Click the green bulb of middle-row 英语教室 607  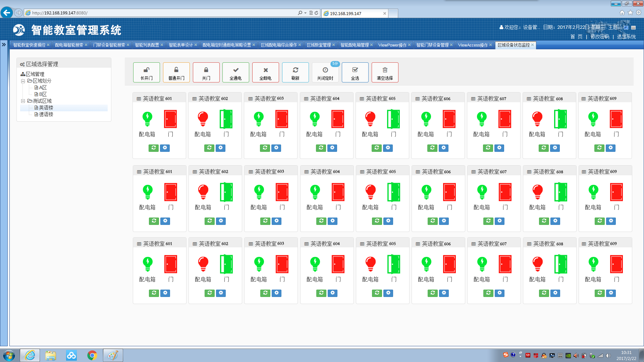click(x=482, y=192)
